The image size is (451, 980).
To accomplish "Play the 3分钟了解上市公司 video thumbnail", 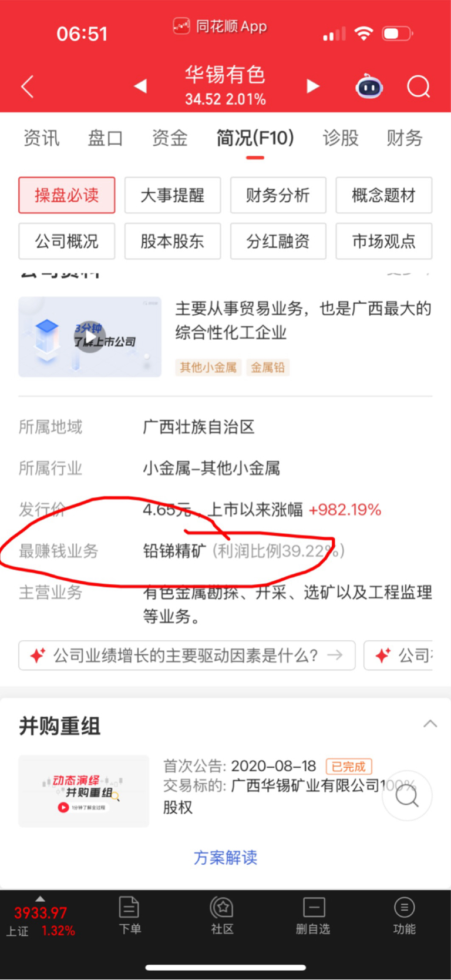I will coord(90,337).
